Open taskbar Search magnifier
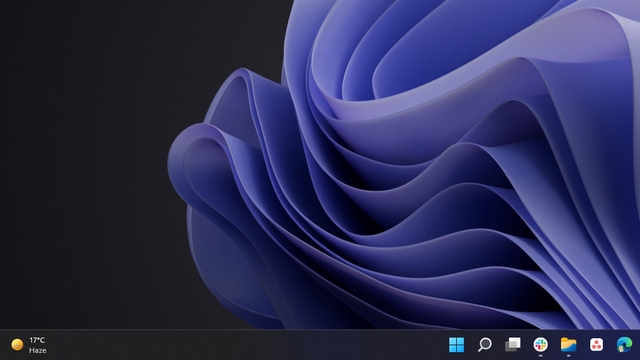This screenshot has height=360, width=640. tap(484, 344)
